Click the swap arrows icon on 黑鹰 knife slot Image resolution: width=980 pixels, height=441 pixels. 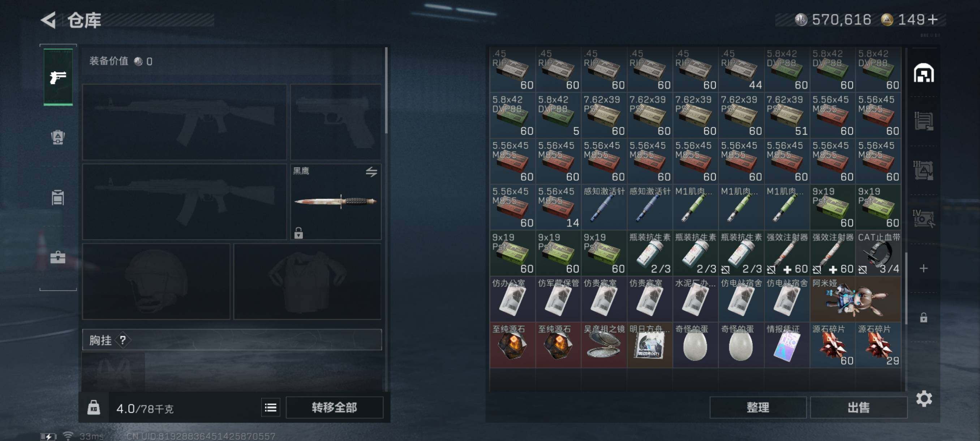coord(371,172)
